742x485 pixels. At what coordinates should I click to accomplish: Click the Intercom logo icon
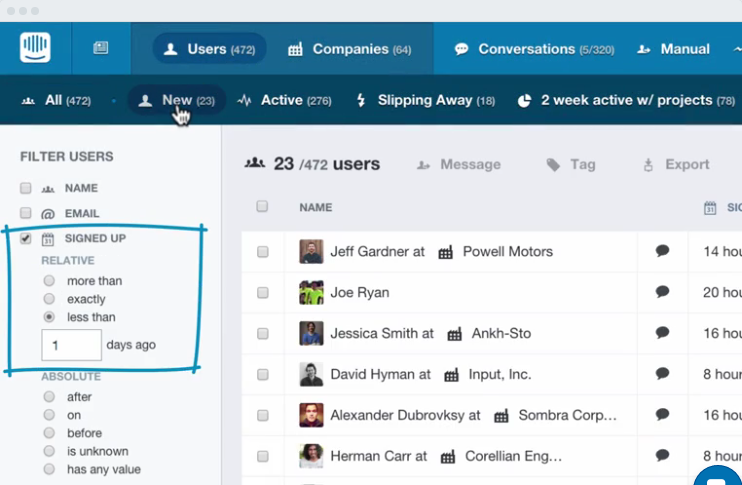[x=35, y=47]
